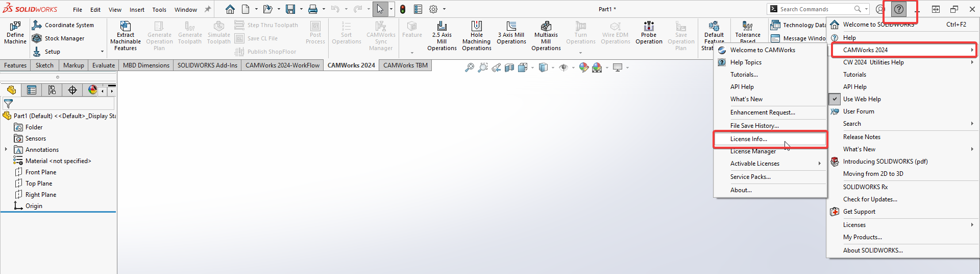
Task: Select License Info... menu entry
Action: point(771,139)
